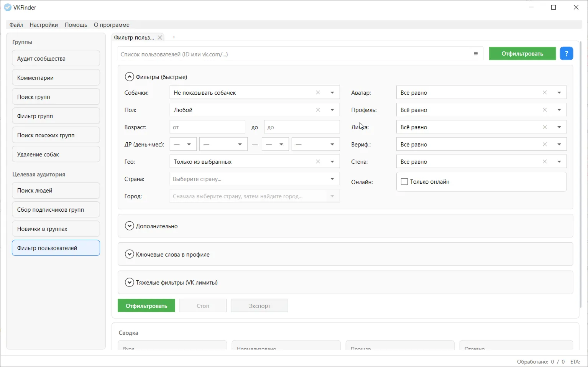Close the Фильтр польз... tab
This screenshot has height=367, width=588.
[160, 38]
